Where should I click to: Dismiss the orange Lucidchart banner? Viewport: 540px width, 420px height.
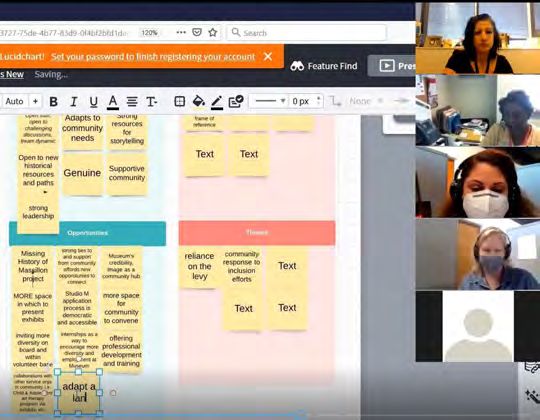tap(268, 56)
